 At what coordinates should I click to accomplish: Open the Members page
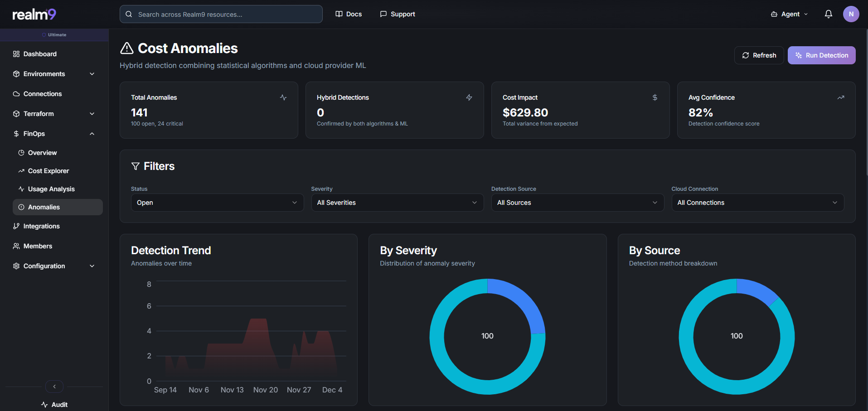[x=38, y=246]
